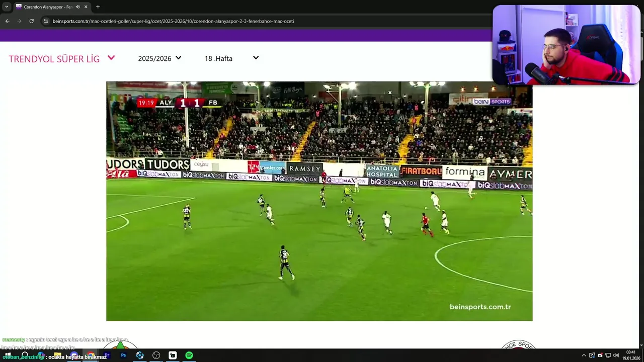Viewport: 644px width, 362px height.
Task: Open the Chrome tab search dropdown
Action: (7, 7)
